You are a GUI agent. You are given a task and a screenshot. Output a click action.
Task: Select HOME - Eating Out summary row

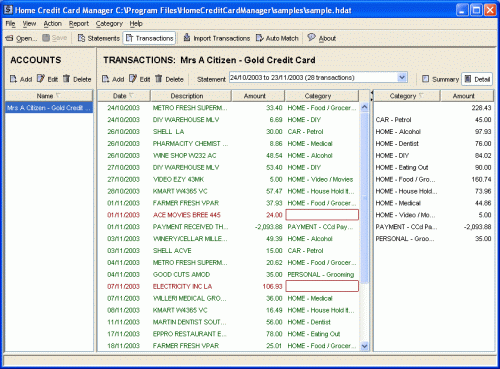pyautogui.click(x=433, y=167)
